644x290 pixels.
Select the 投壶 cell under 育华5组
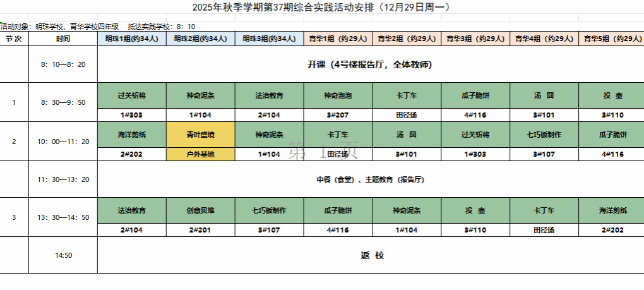tap(611, 95)
